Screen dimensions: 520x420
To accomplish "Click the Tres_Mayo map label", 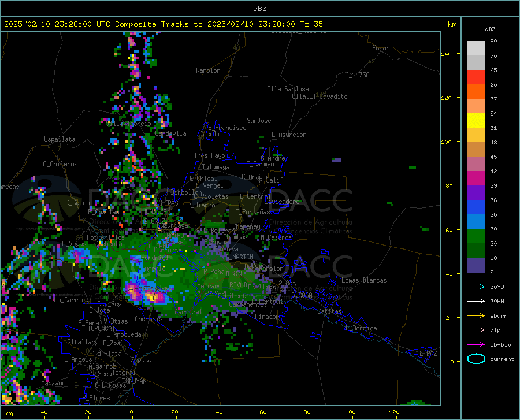I will [x=209, y=155].
